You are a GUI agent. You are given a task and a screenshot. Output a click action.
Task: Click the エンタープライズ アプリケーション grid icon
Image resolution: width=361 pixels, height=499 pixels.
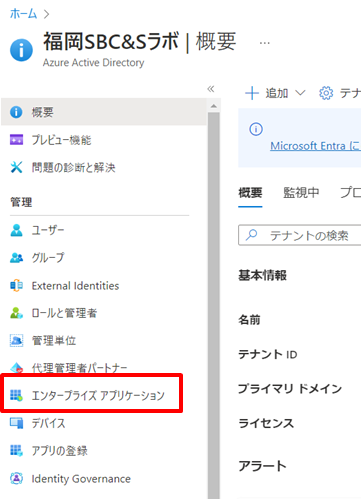(16, 395)
